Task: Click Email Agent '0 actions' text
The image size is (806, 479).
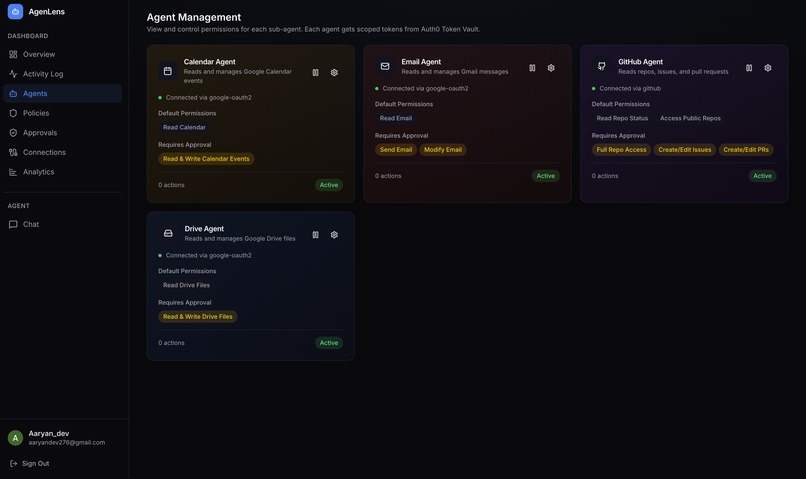Action: coord(388,176)
